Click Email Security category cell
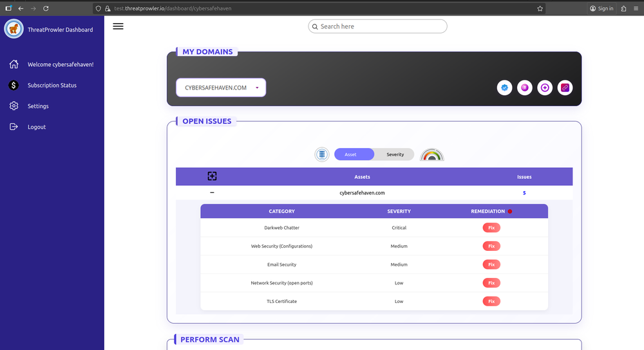644x350 pixels. coord(281,264)
